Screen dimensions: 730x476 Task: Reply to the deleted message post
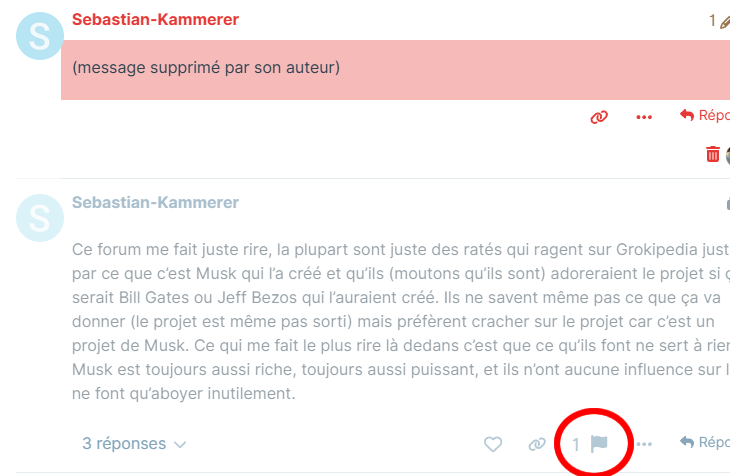[x=706, y=116]
